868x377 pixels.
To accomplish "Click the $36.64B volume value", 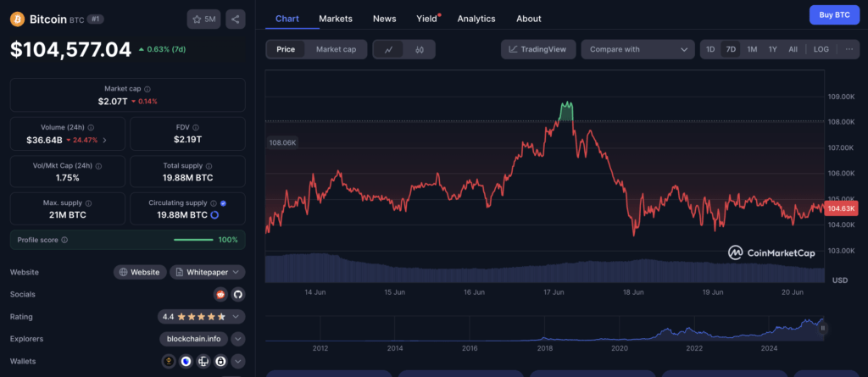I will pyautogui.click(x=44, y=140).
